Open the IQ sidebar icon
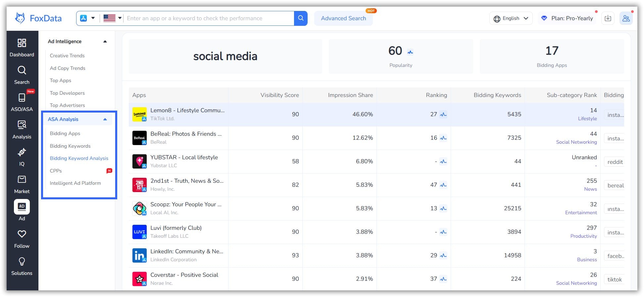This screenshot has width=644, height=297. [x=22, y=152]
